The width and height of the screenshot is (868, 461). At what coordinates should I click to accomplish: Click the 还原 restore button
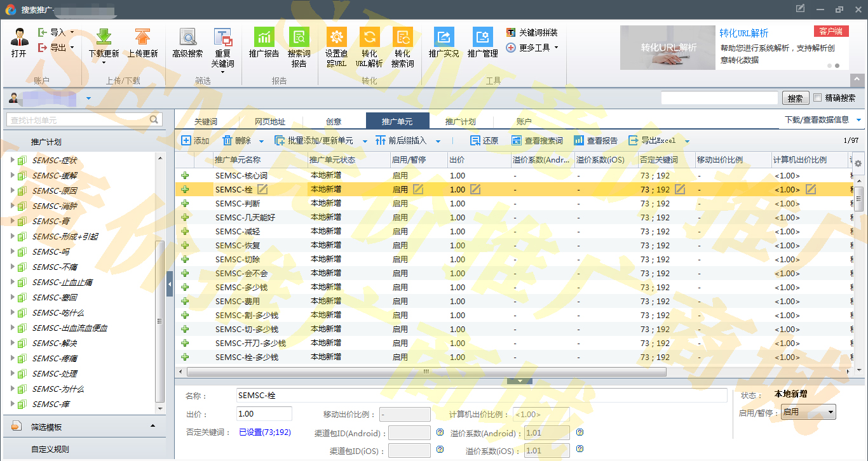pyautogui.click(x=484, y=141)
